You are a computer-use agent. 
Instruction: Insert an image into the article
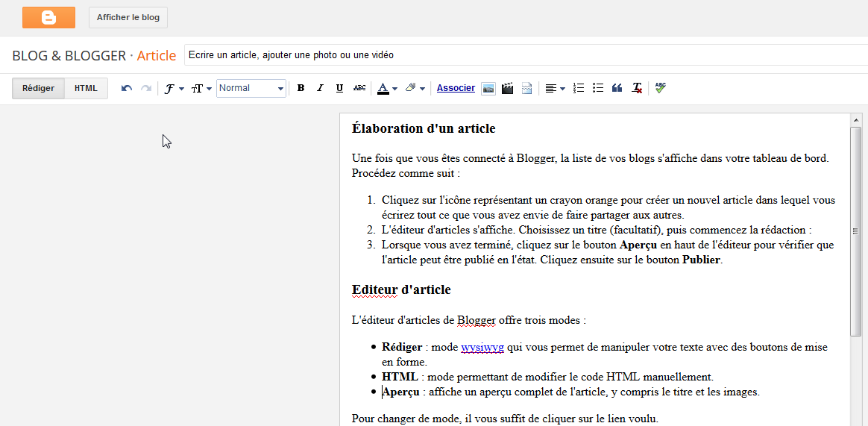(488, 88)
